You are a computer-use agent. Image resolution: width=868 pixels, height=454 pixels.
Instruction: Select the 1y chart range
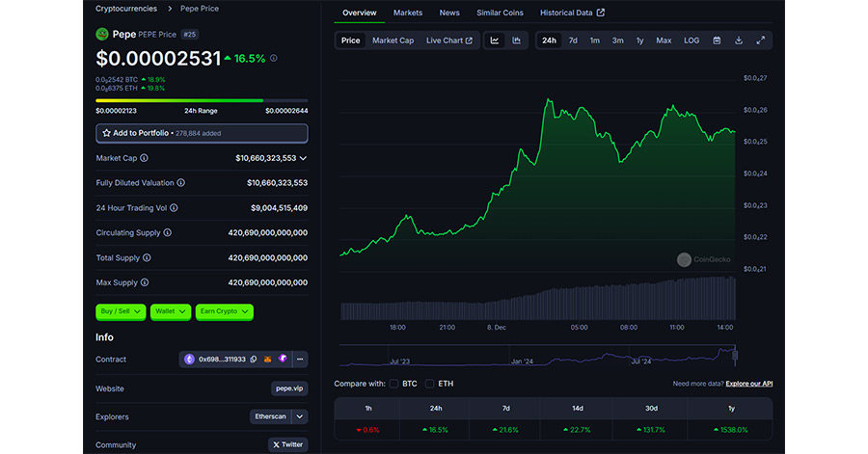pos(640,40)
